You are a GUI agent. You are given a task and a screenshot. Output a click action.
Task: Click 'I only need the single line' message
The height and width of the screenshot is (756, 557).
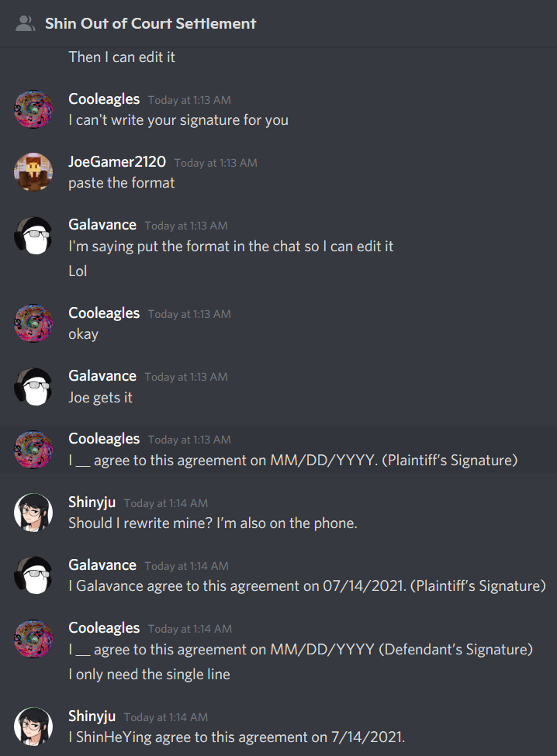(x=150, y=675)
